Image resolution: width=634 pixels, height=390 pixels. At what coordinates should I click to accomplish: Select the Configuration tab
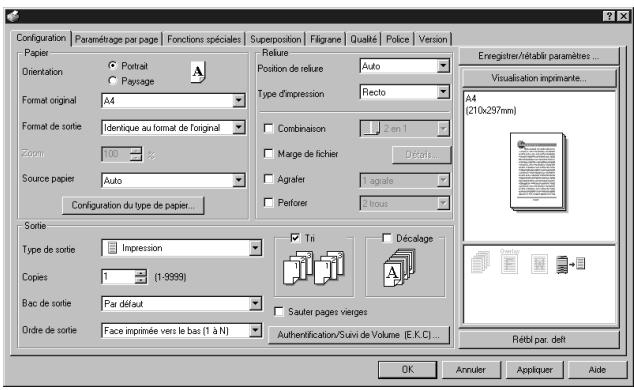41,38
